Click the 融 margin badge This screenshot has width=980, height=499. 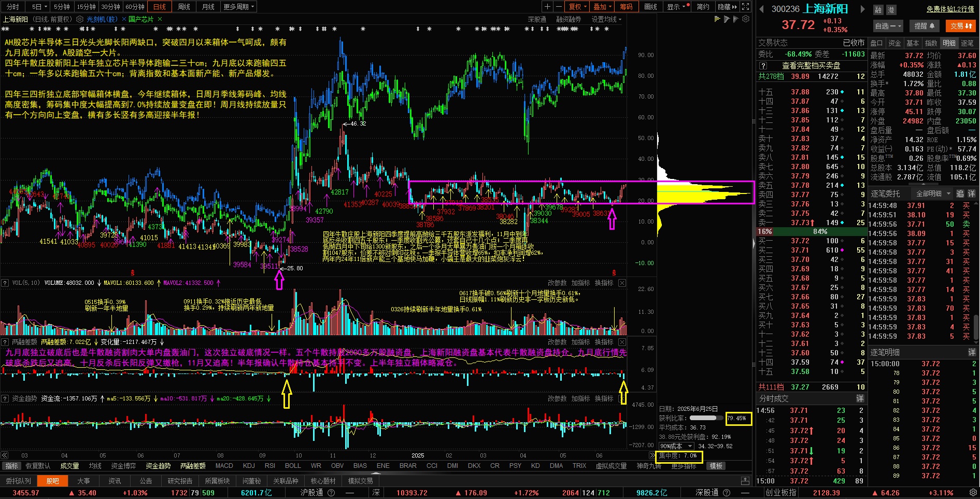878,10
